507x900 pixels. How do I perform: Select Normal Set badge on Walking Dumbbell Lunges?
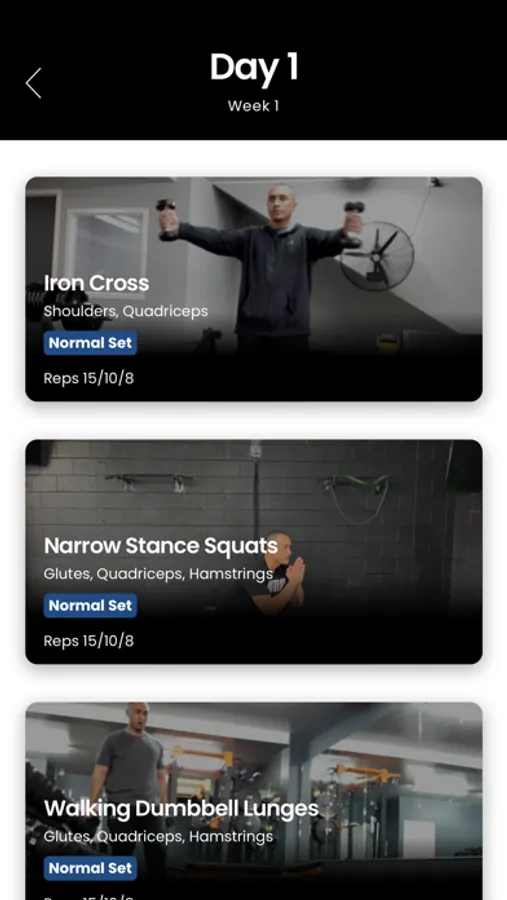pos(90,868)
